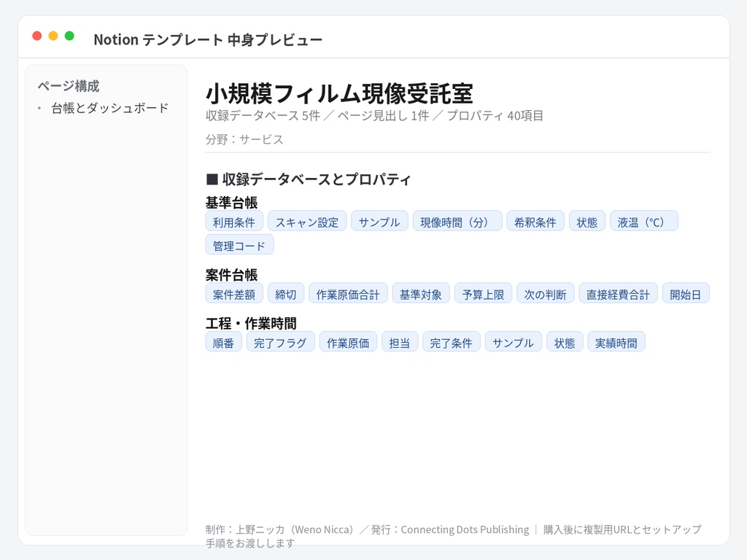Select the サンプル tag under 基準台帳
The image size is (747, 560).
(379, 221)
